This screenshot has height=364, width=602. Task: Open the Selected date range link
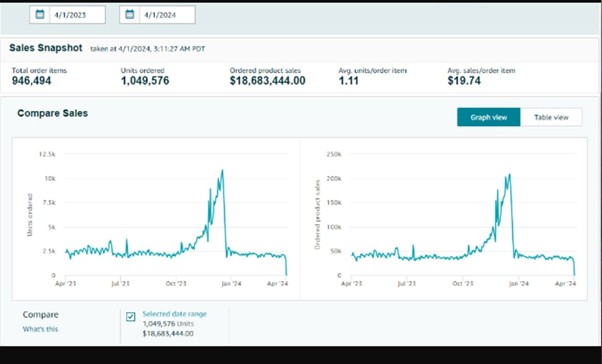[x=174, y=314]
